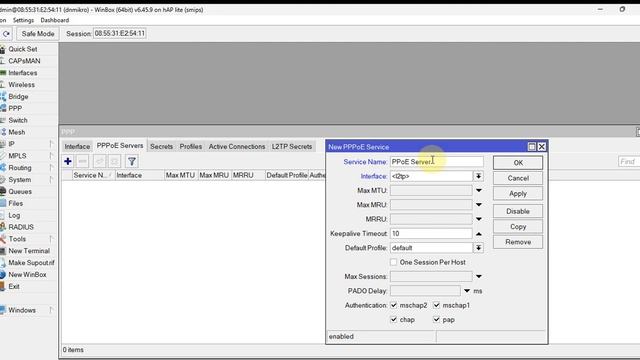Viewport: 640px width, 360px height.
Task: Click the Keepalive Timeout input field
Action: click(x=431, y=233)
